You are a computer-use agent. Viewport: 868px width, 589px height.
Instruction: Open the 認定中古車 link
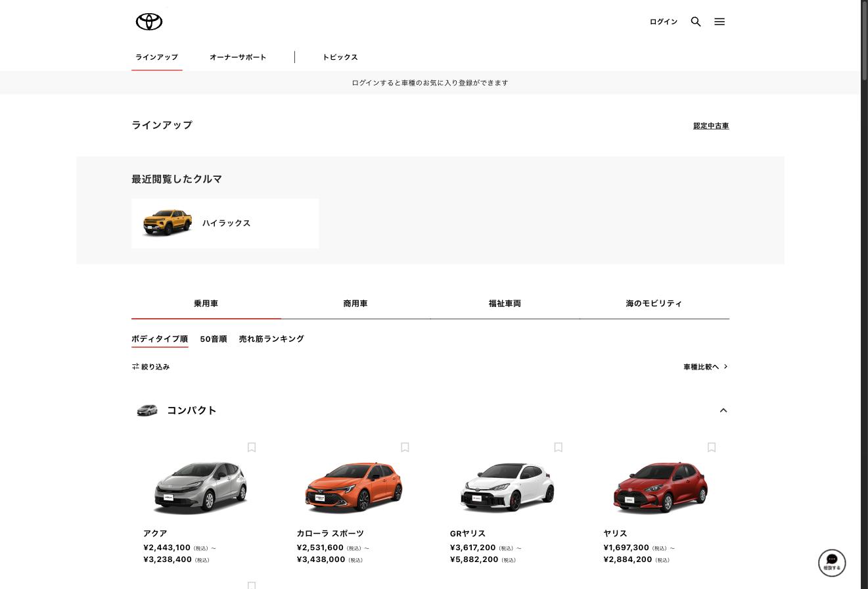click(711, 126)
